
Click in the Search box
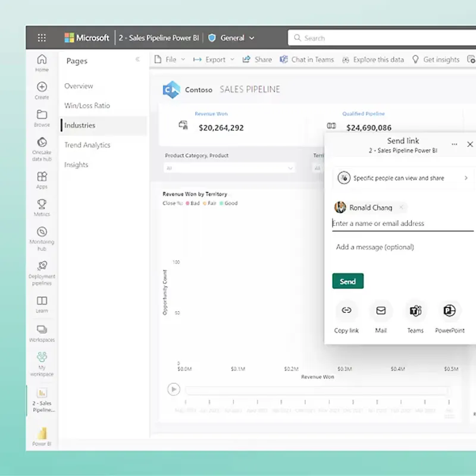(382, 38)
